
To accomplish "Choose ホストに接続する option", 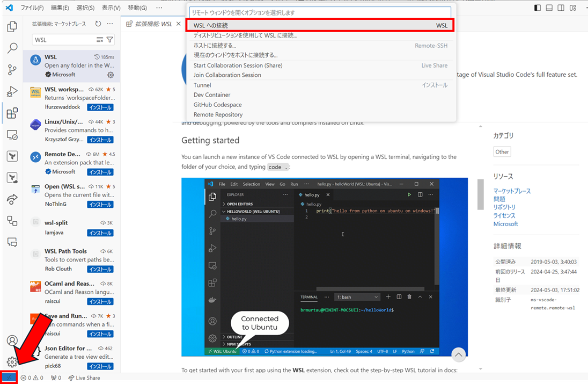I will 321,46.
